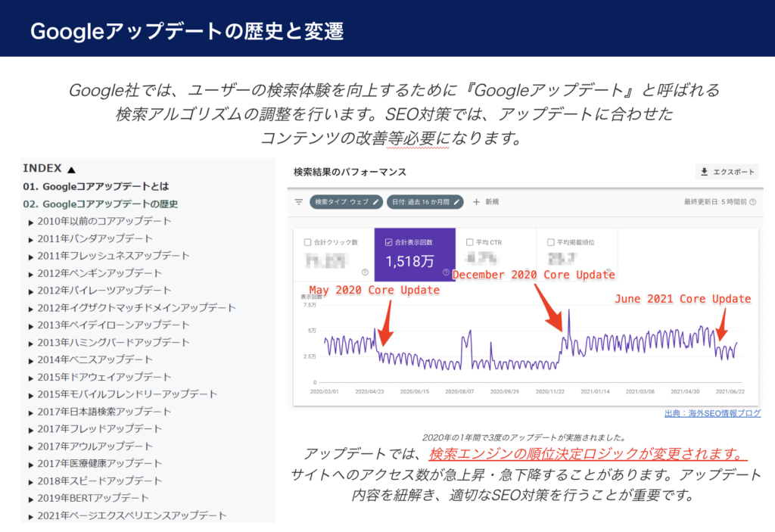The width and height of the screenshot is (775, 532).
Task: Enable the 平均掲載順位 checkbox
Action: pyautogui.click(x=551, y=242)
